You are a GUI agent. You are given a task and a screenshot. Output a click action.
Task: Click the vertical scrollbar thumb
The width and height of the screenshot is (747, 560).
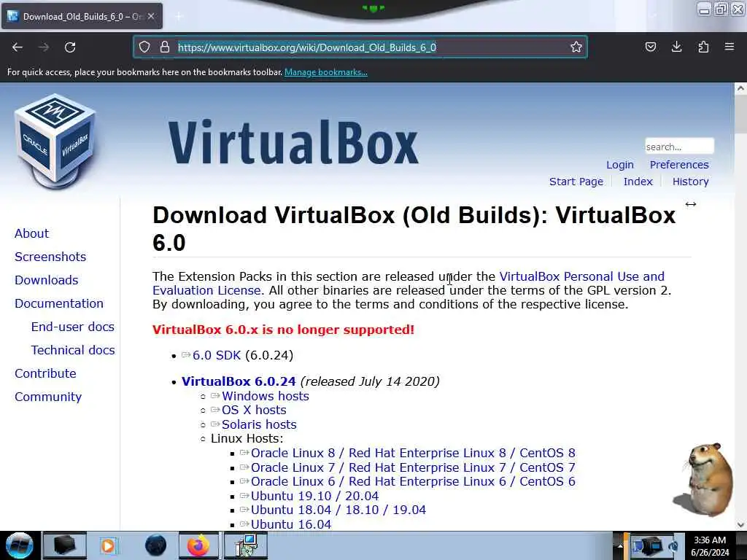point(740,114)
